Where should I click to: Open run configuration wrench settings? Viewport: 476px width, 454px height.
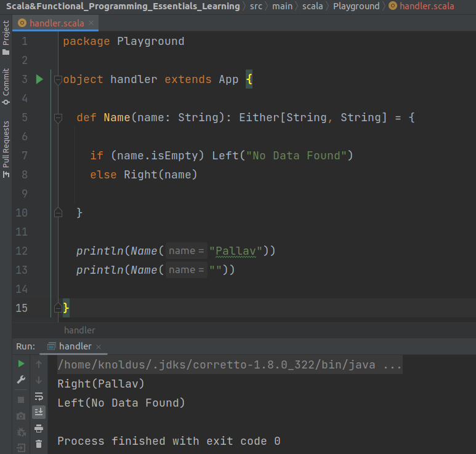coord(21,380)
